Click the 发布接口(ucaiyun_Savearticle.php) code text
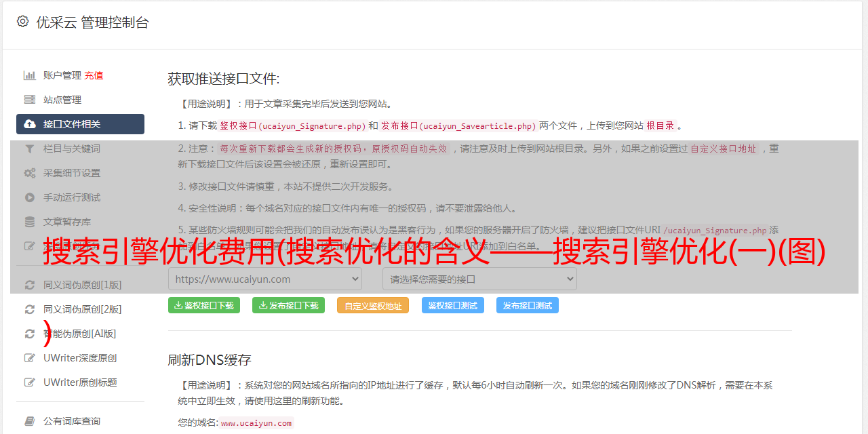868x434 pixels. pos(458,125)
